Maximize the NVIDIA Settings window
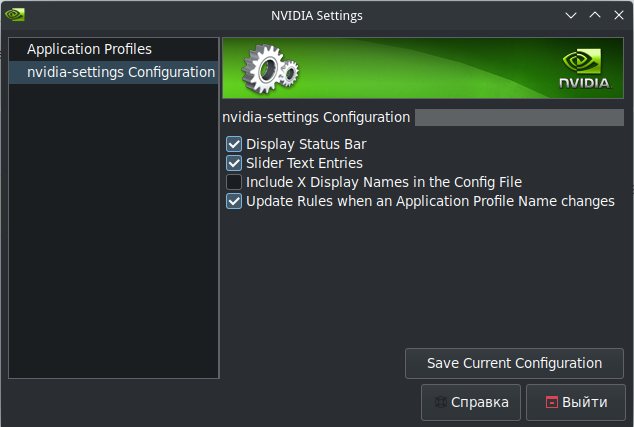This screenshot has height=427, width=634. point(595,15)
